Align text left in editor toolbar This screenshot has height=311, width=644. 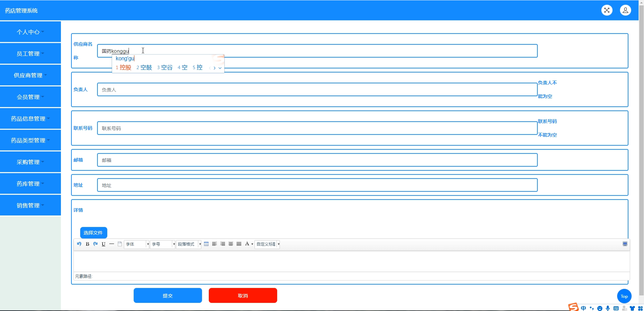(x=215, y=244)
